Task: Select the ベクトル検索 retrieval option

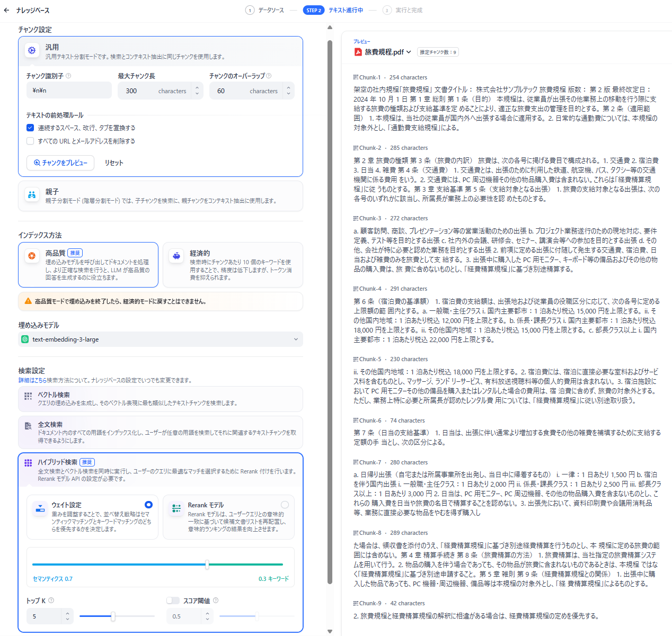Action: point(161,399)
